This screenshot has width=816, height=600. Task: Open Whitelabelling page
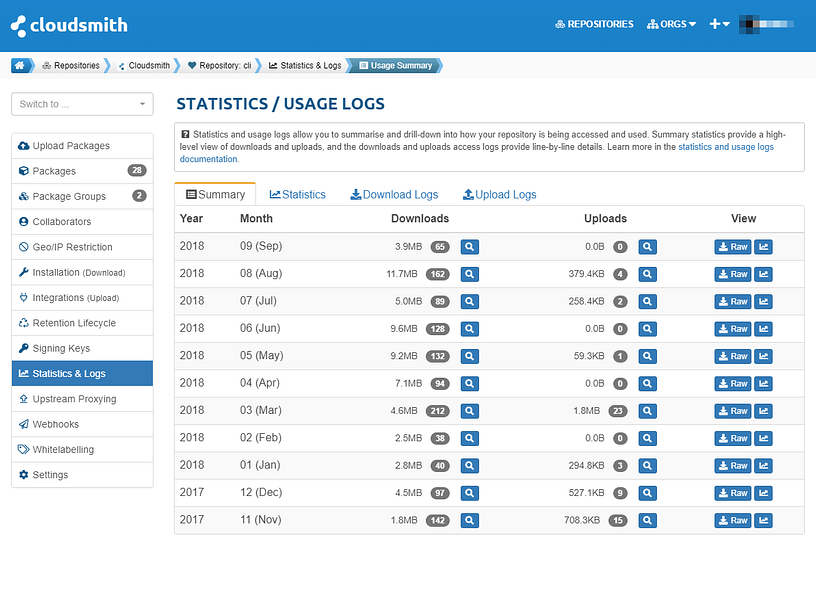82,450
